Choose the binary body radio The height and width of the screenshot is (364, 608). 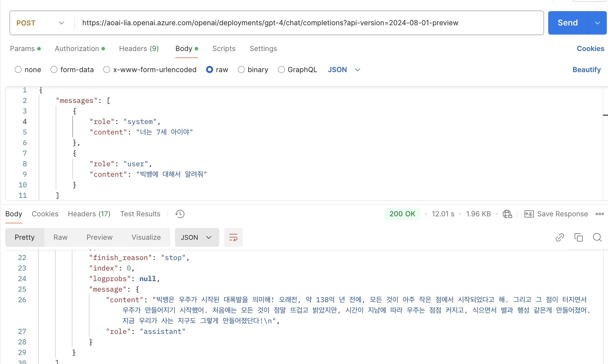click(x=241, y=70)
